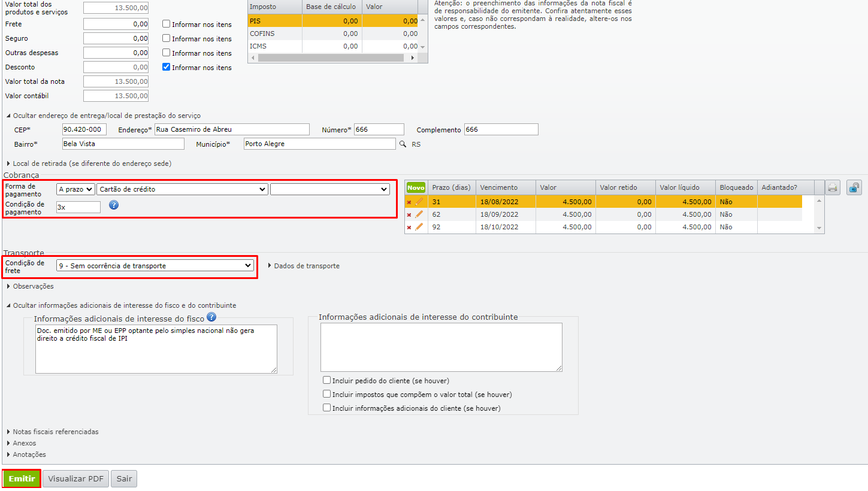
Task: Collapse Ocultar endereço de entrega section
Action: (104, 116)
